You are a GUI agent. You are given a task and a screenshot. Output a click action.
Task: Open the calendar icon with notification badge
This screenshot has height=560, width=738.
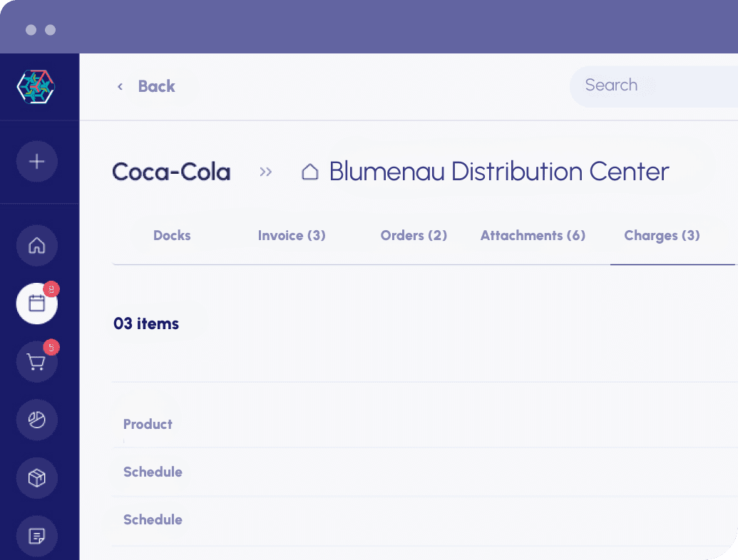36,304
